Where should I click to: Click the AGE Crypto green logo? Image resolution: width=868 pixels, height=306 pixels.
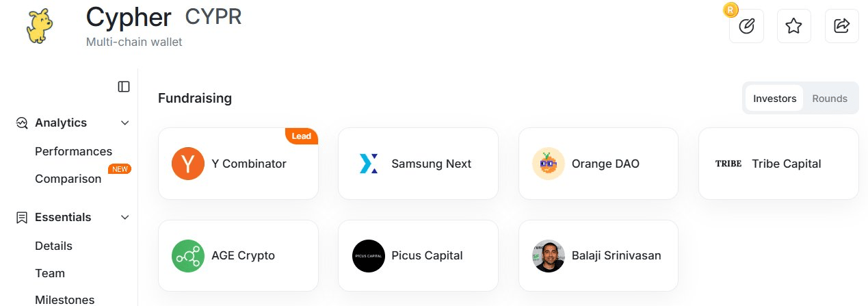pos(188,255)
